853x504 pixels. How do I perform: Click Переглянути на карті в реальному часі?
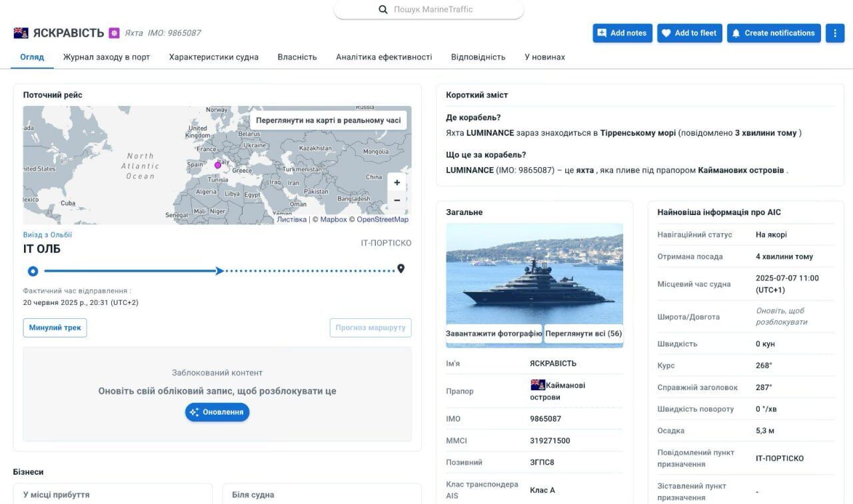pos(329,121)
